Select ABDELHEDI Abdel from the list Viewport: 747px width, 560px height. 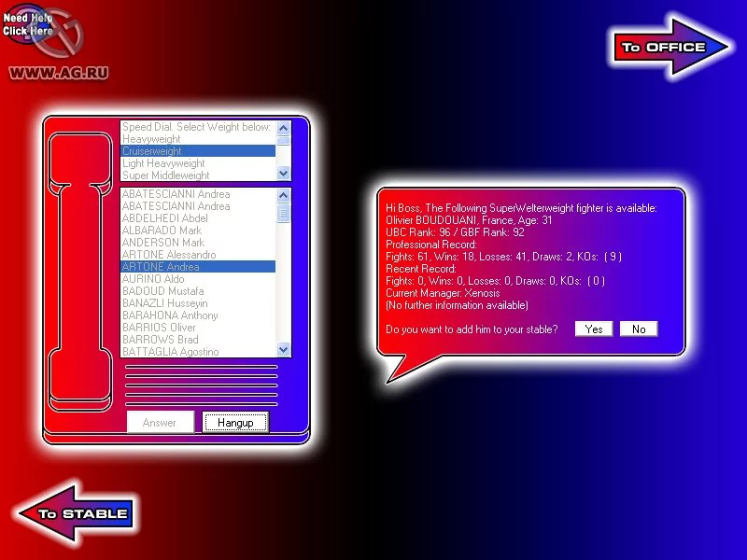[x=198, y=218]
